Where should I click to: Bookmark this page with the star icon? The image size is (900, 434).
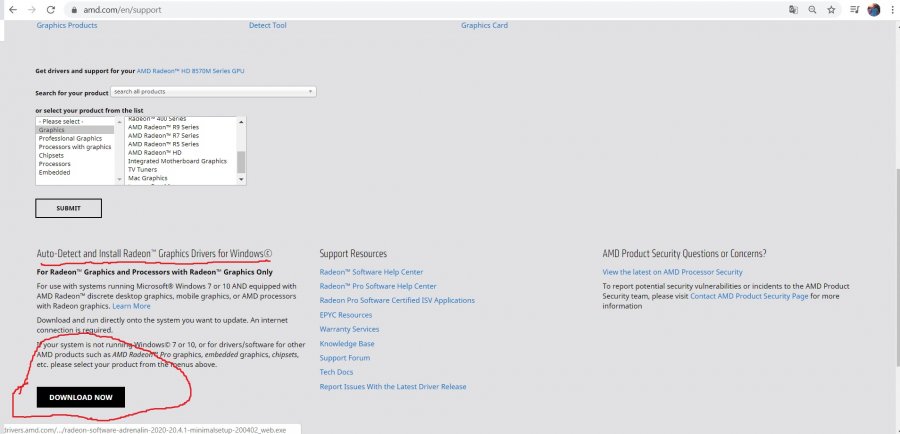[x=831, y=10]
